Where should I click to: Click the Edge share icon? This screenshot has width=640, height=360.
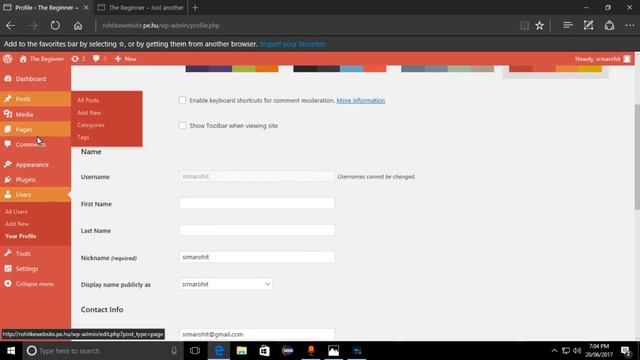(609, 25)
